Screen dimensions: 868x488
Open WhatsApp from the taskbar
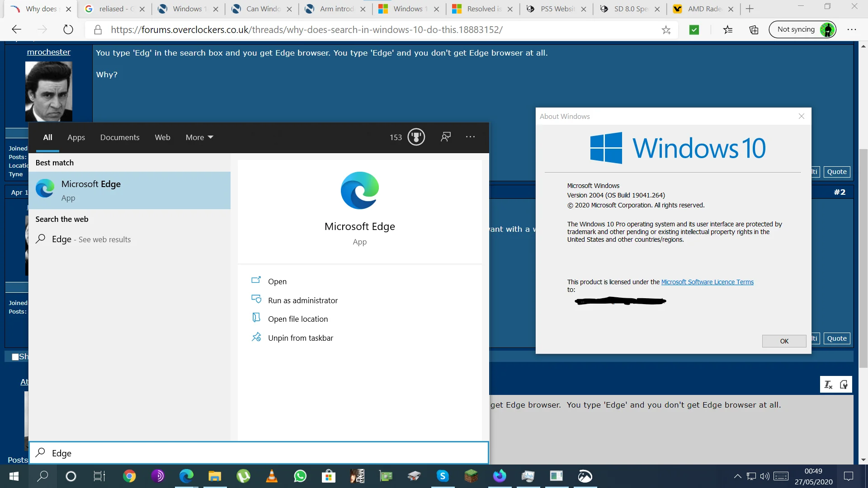pos(300,476)
